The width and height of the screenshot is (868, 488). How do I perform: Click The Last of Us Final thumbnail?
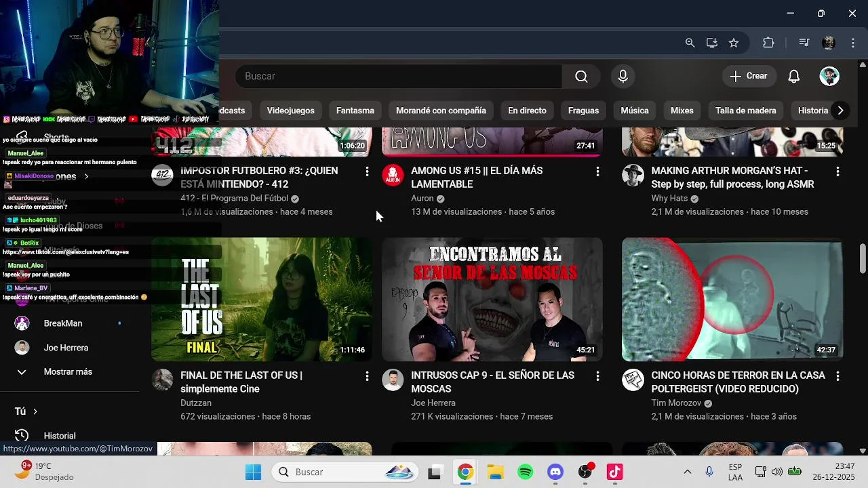point(262,299)
